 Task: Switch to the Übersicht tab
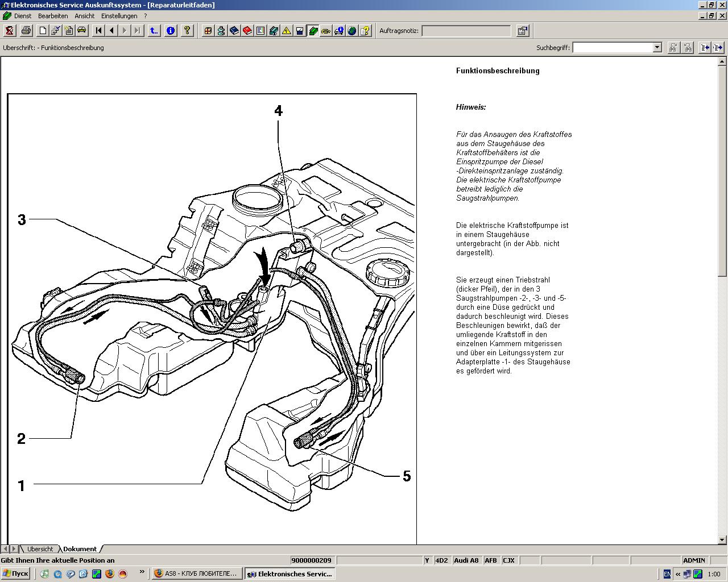[40, 549]
